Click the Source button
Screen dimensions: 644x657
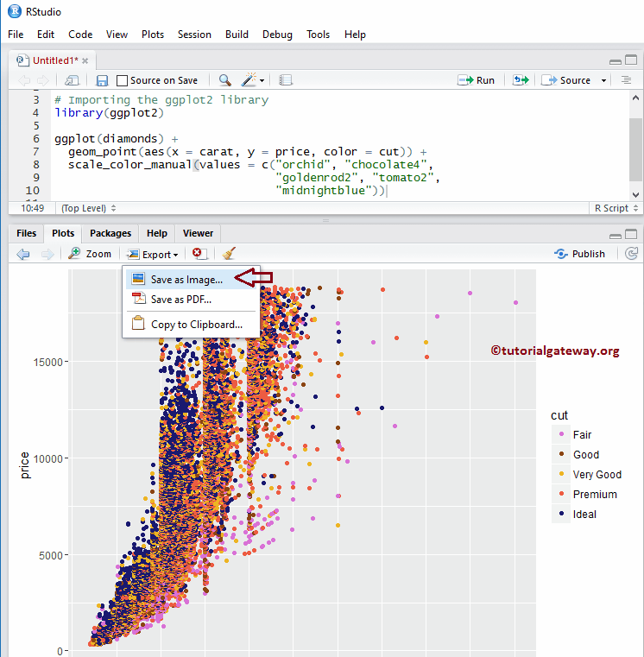(566, 80)
